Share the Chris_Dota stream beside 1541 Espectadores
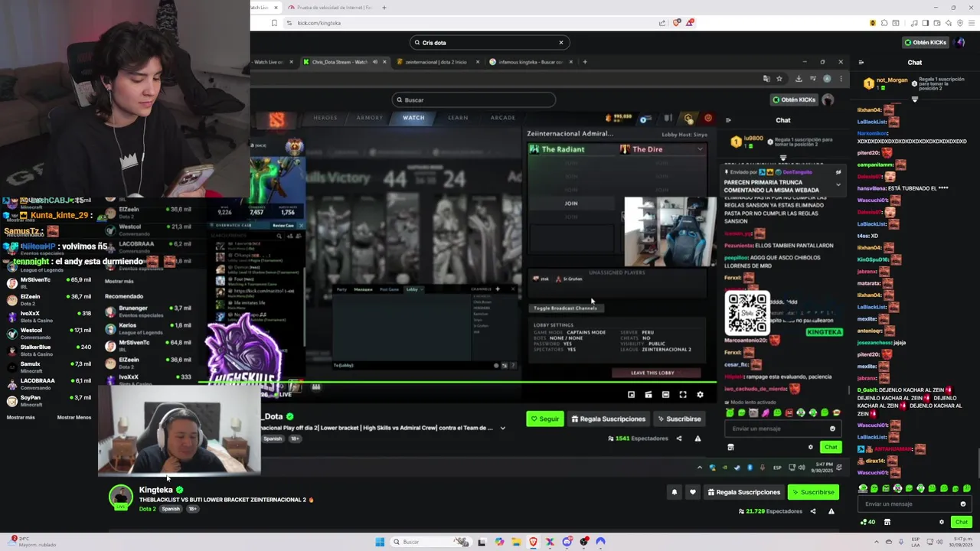This screenshot has height=551, width=980. coord(679,439)
